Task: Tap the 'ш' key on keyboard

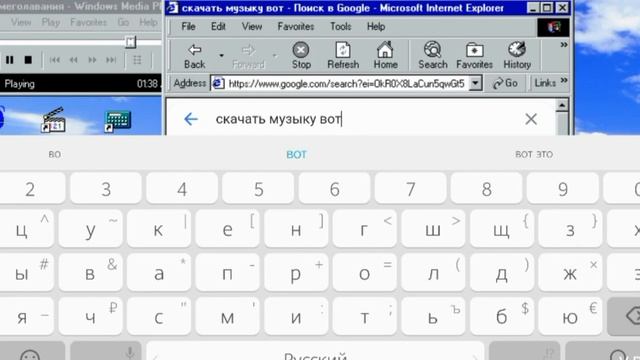Action: [x=433, y=229]
